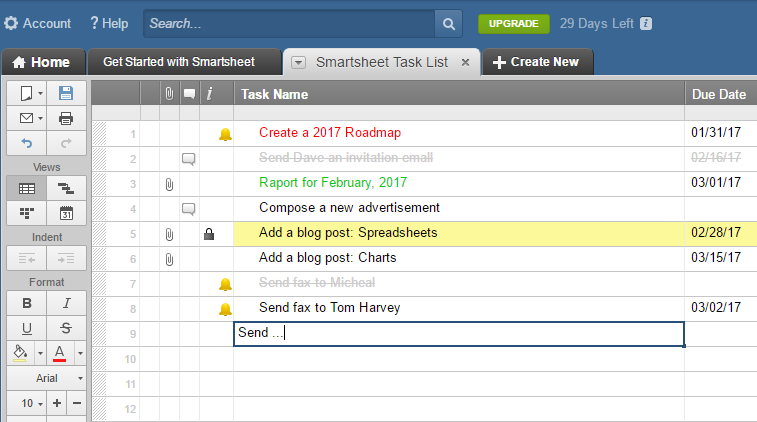The width and height of the screenshot is (757, 422).
Task: Click lock icon on Spreadsheets blog post row
Action: coord(209,234)
